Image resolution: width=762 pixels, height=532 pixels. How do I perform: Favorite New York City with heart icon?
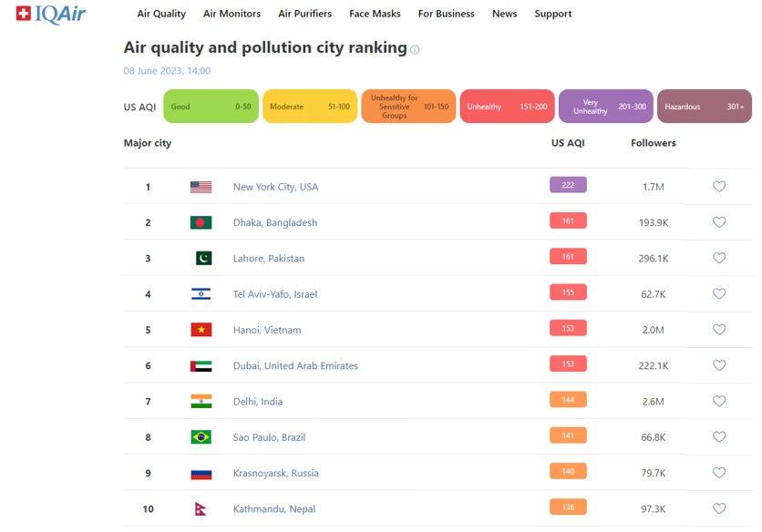[x=719, y=187]
